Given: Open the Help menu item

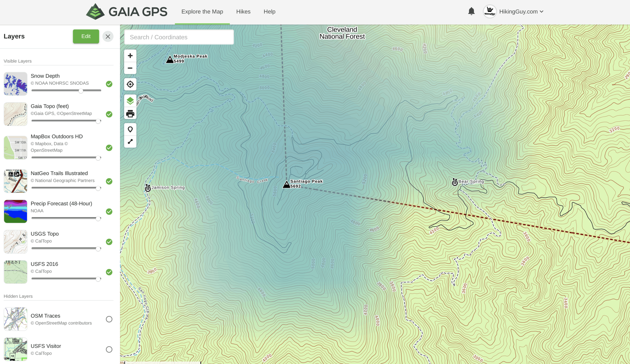Looking at the screenshot, I should pyautogui.click(x=269, y=12).
